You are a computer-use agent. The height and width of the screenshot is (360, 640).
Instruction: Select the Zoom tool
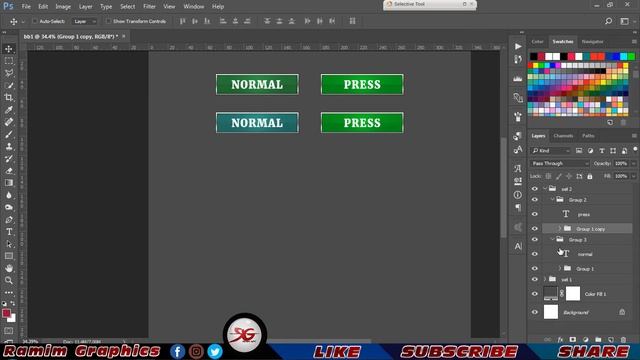coord(9,280)
